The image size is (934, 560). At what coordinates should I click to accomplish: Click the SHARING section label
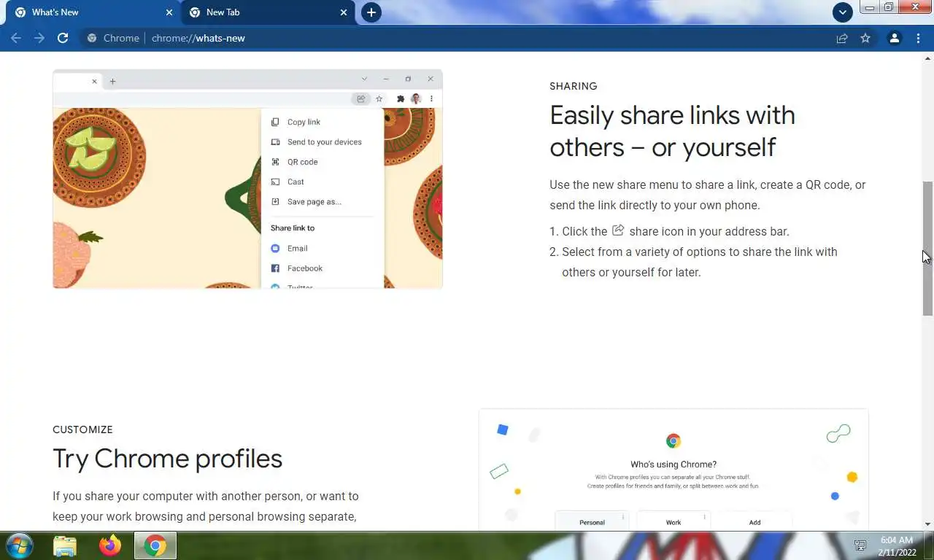[574, 86]
